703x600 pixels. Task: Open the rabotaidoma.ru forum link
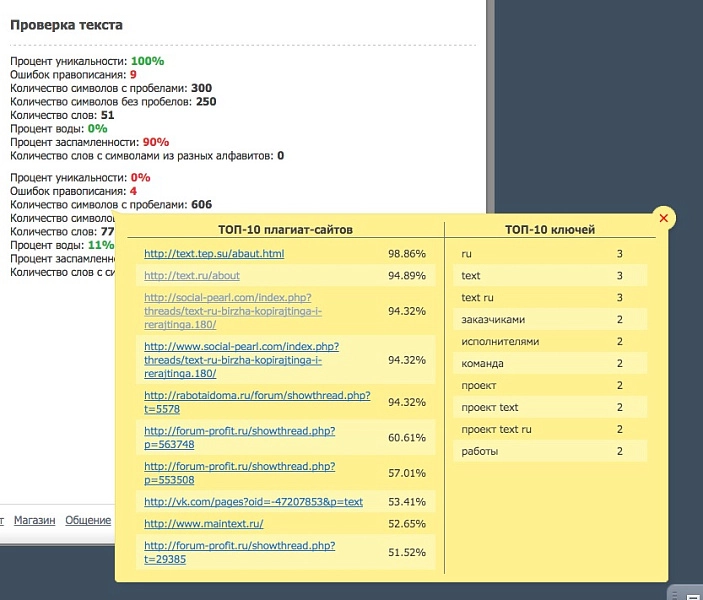coord(257,402)
